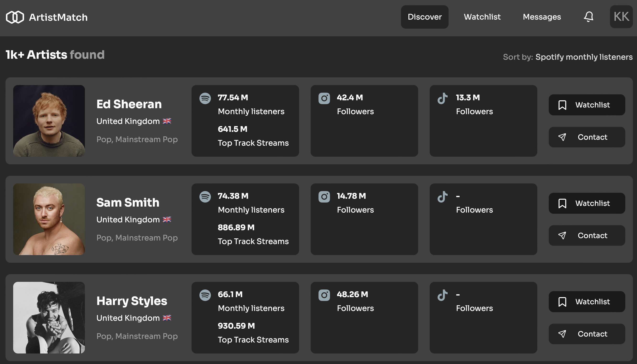
Task: Open Ed Sheeran's photo thumbnail
Action: [x=49, y=121]
